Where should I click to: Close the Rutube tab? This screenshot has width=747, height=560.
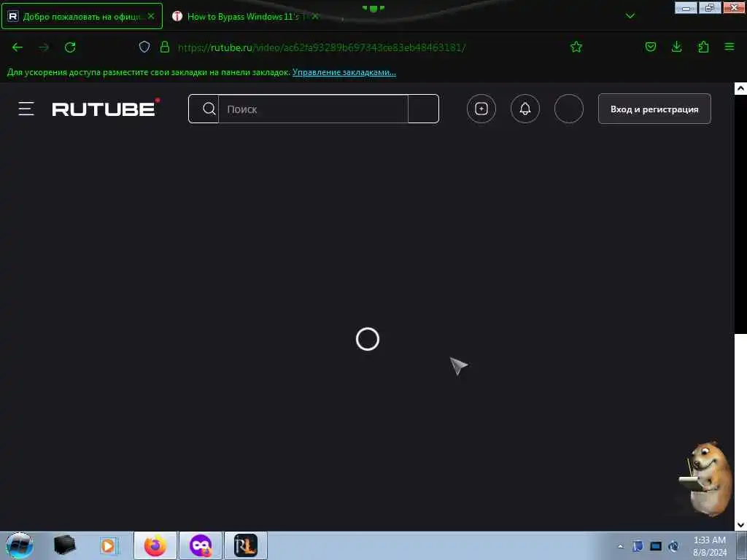pyautogui.click(x=151, y=16)
